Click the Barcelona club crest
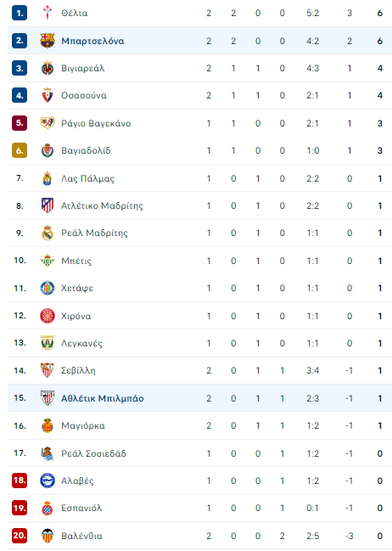This screenshot has width=392, height=551. tap(48, 41)
